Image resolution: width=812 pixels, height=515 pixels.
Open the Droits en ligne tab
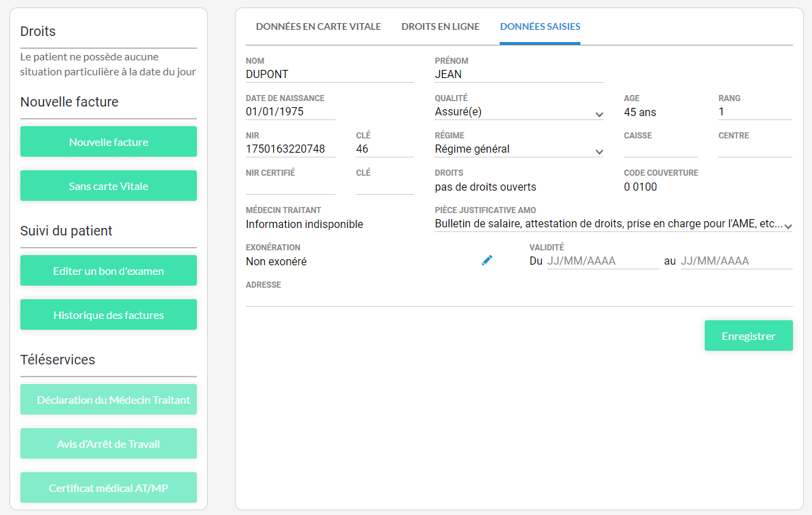pos(440,27)
